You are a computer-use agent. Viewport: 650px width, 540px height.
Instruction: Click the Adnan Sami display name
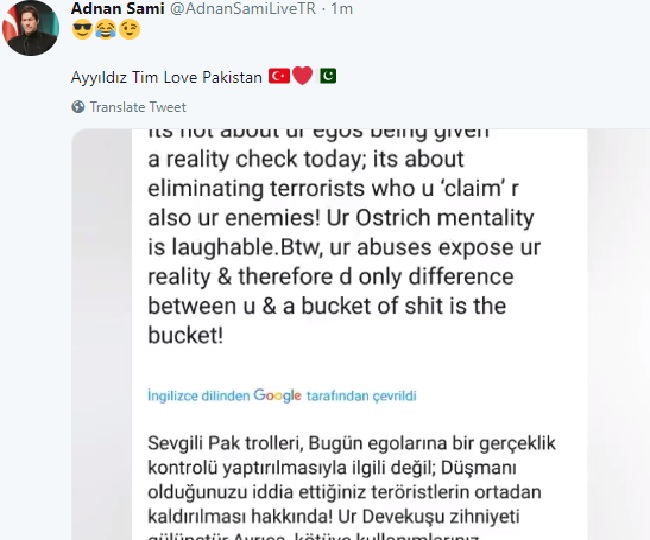pyautogui.click(x=117, y=8)
